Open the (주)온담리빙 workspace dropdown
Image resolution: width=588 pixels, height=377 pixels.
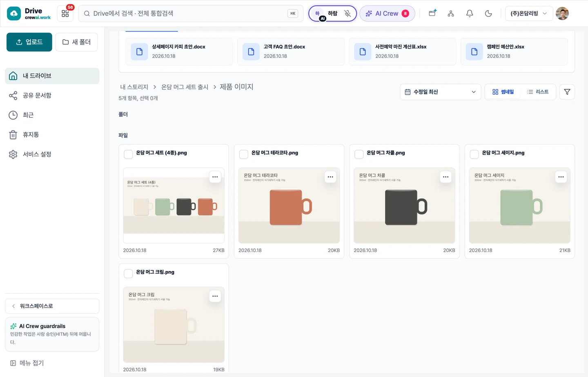(x=529, y=13)
